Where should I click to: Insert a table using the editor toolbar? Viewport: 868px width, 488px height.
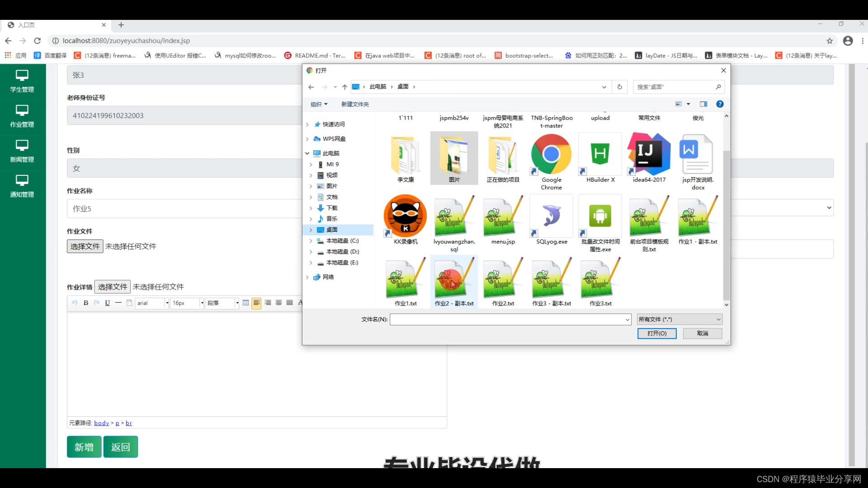[x=245, y=303]
